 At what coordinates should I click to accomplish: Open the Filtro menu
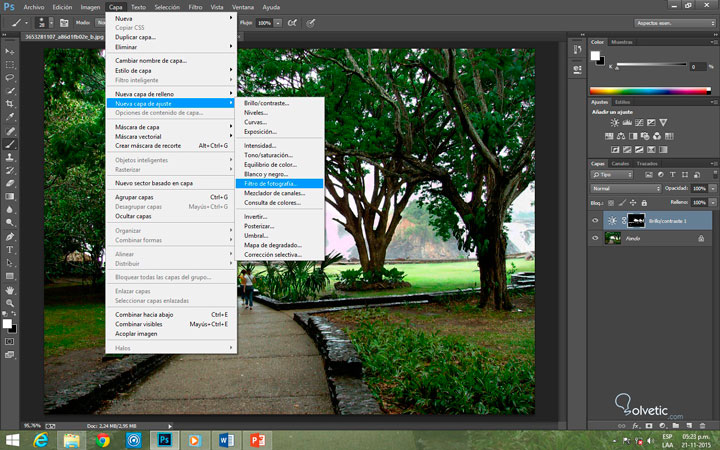195,7
